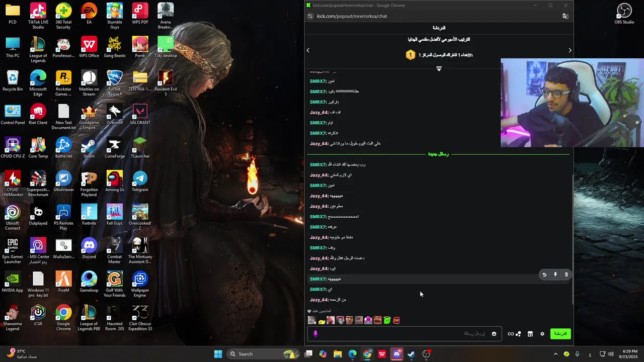Click the Chrome address bar URL
This screenshot has height=362, width=644.
(352, 16)
